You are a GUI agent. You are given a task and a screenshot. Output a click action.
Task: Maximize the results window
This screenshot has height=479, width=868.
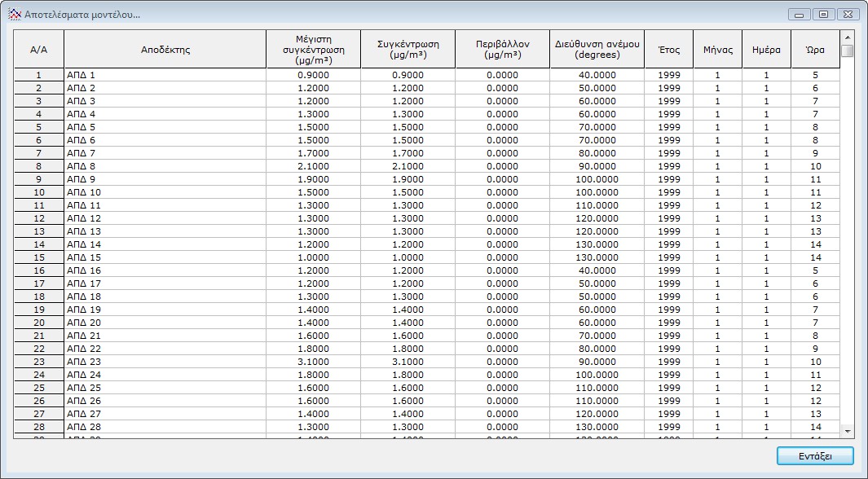[x=822, y=15]
